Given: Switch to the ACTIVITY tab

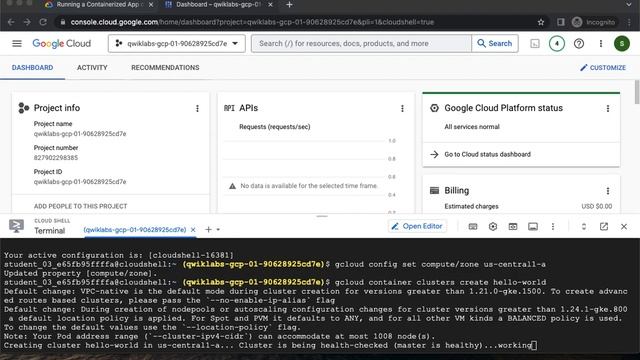Looking at the screenshot, I should (92, 68).
